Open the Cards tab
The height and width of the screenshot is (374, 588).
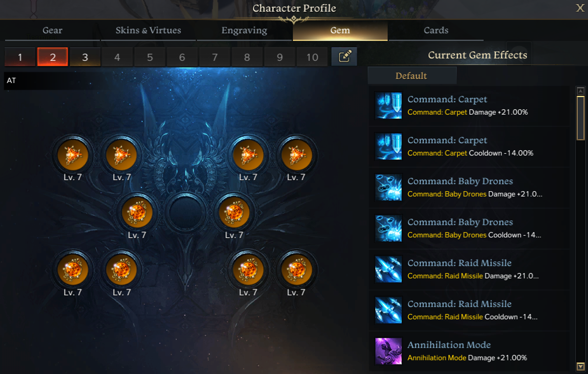point(436,30)
